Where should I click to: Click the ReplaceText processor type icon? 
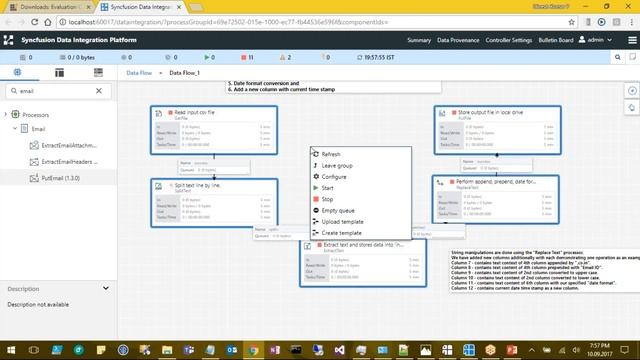click(x=440, y=182)
